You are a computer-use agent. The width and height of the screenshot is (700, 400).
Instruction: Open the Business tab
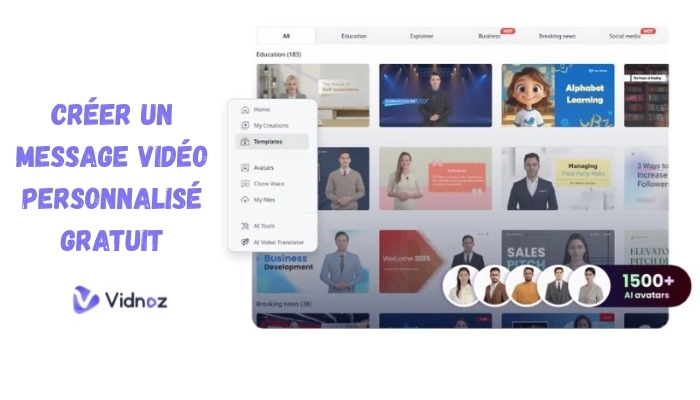(489, 36)
